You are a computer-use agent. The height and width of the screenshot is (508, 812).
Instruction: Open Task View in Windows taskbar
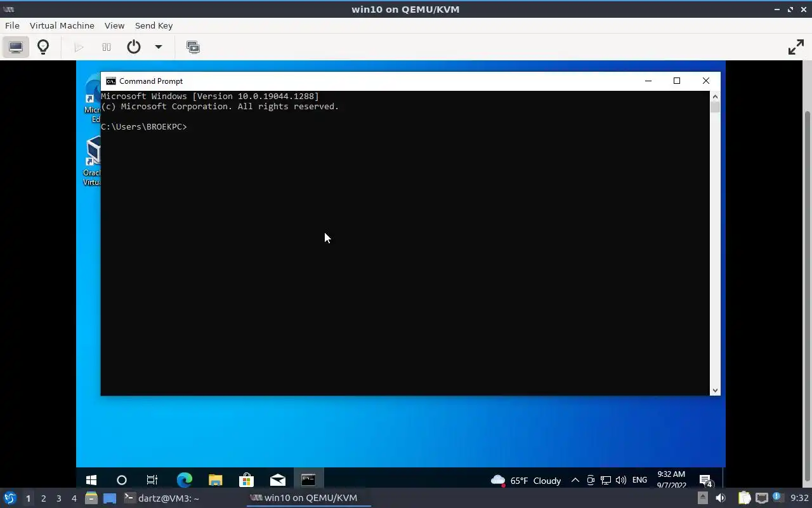152,480
